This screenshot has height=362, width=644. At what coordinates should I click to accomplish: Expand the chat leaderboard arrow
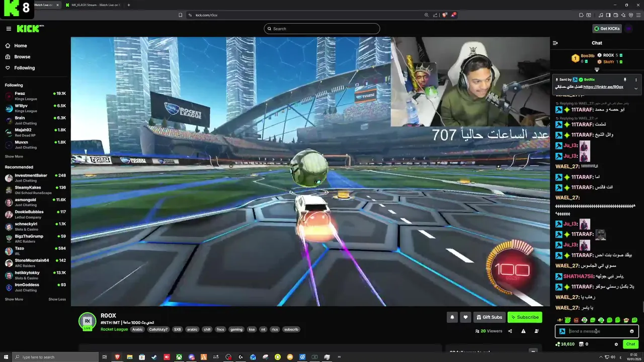tap(597, 70)
